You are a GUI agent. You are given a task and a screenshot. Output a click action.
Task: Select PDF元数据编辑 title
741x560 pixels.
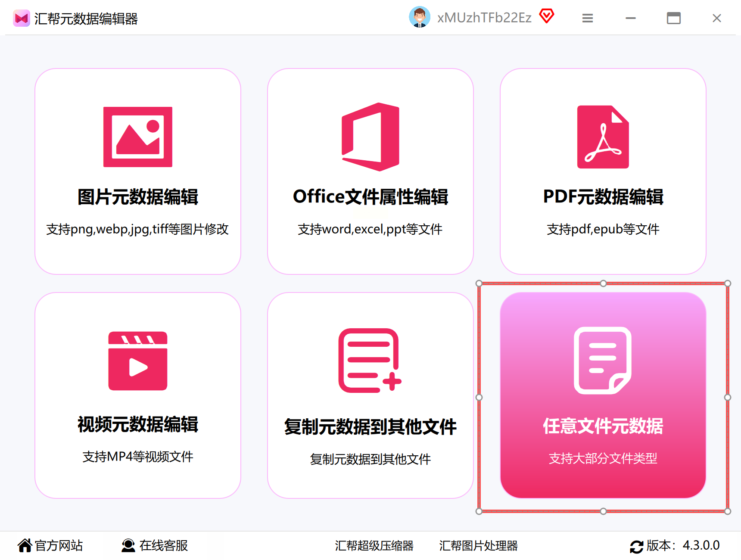coord(603,197)
